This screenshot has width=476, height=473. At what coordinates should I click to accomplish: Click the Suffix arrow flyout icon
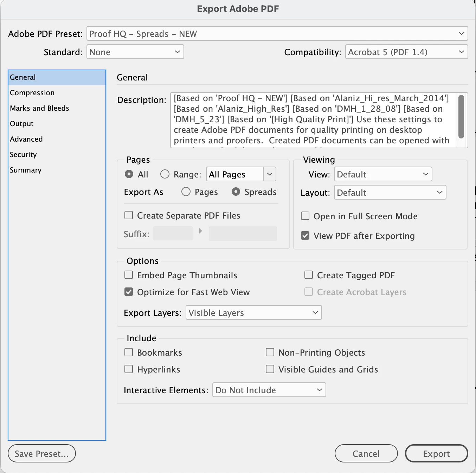(x=200, y=231)
